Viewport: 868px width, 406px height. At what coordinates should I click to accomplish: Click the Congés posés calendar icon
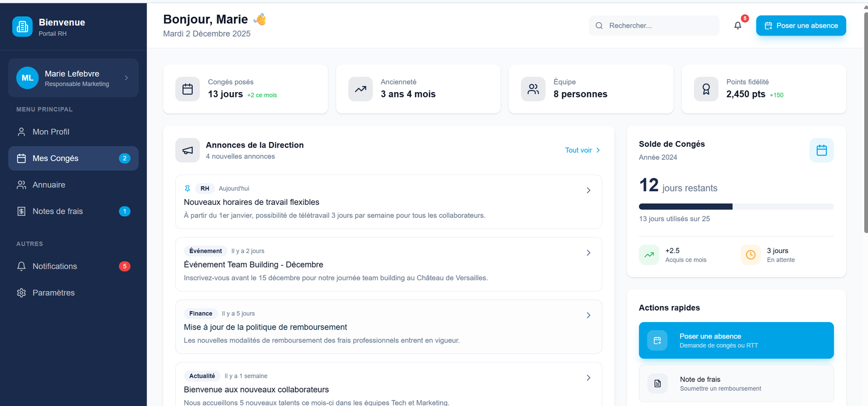click(x=188, y=89)
